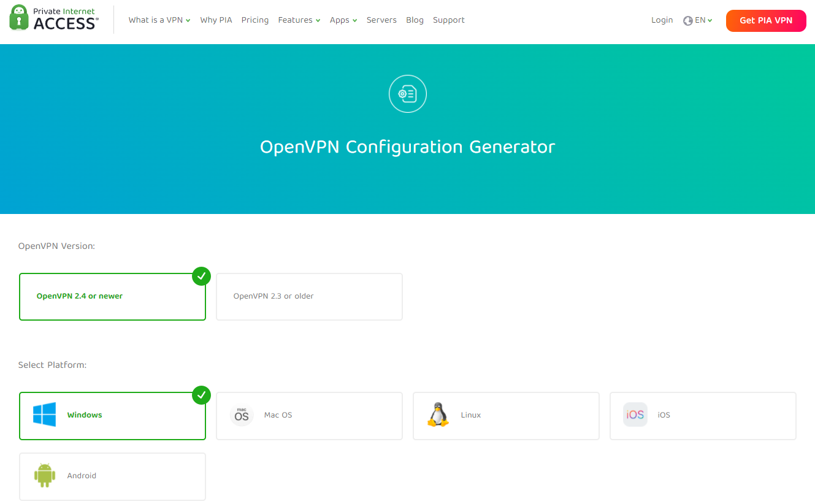
Task: Expand the Features dropdown menu
Action: tap(299, 20)
